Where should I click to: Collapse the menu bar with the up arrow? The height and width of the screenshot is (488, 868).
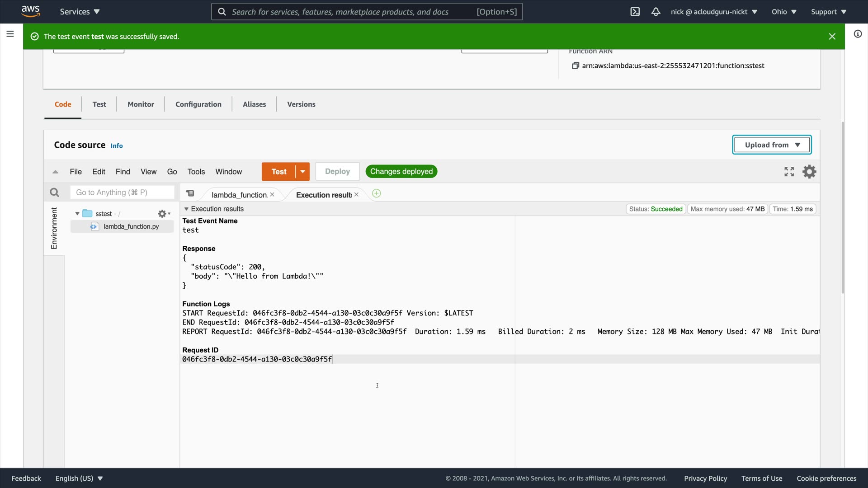pos(55,172)
